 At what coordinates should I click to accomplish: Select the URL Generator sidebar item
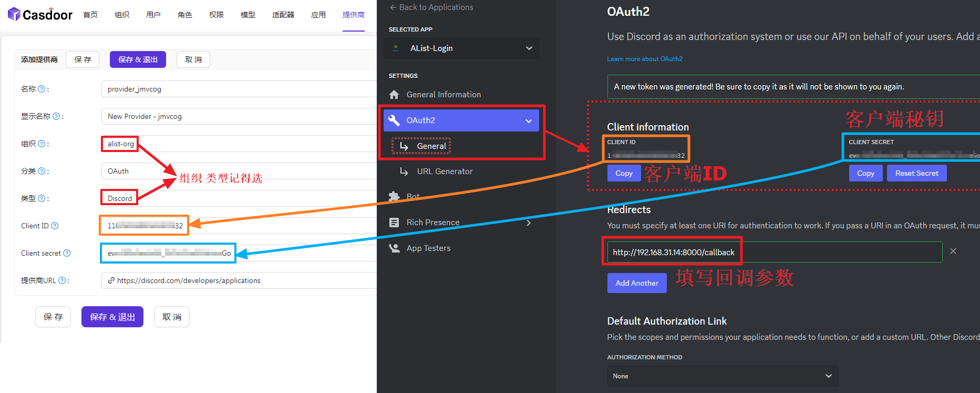[445, 172]
